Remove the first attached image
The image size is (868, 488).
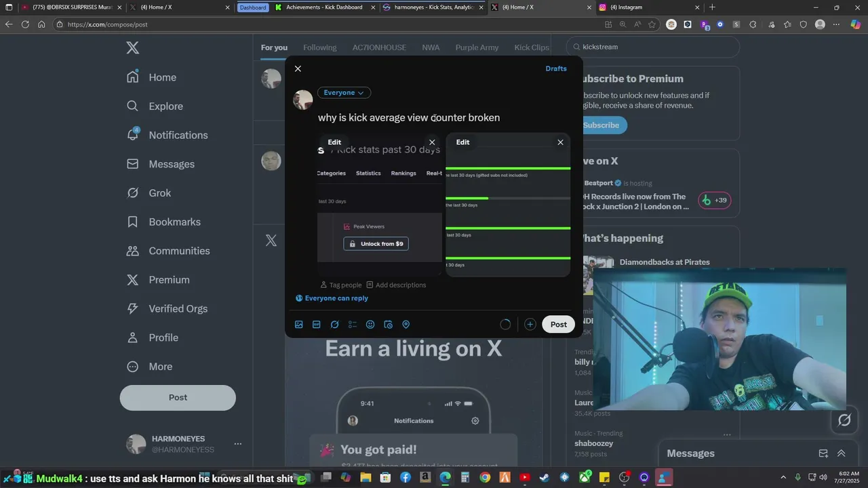[x=432, y=142]
